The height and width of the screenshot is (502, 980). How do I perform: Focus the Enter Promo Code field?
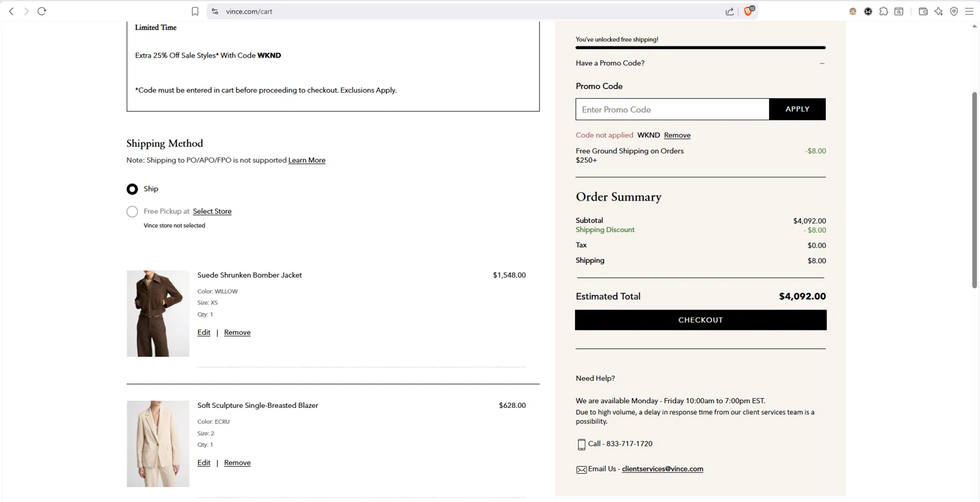[672, 109]
